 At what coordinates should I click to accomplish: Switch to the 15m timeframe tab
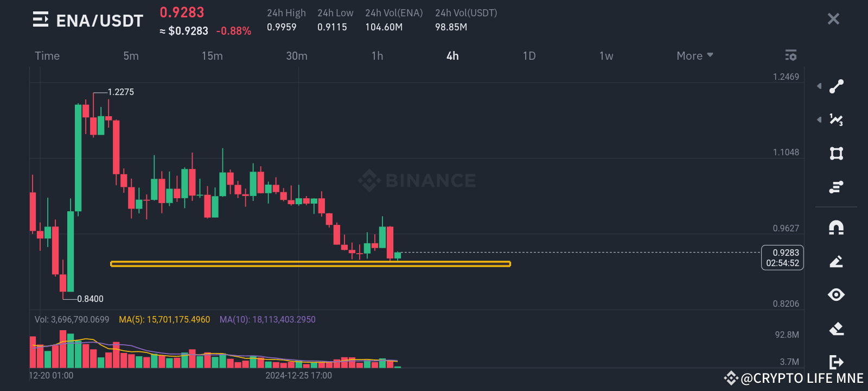pos(212,55)
